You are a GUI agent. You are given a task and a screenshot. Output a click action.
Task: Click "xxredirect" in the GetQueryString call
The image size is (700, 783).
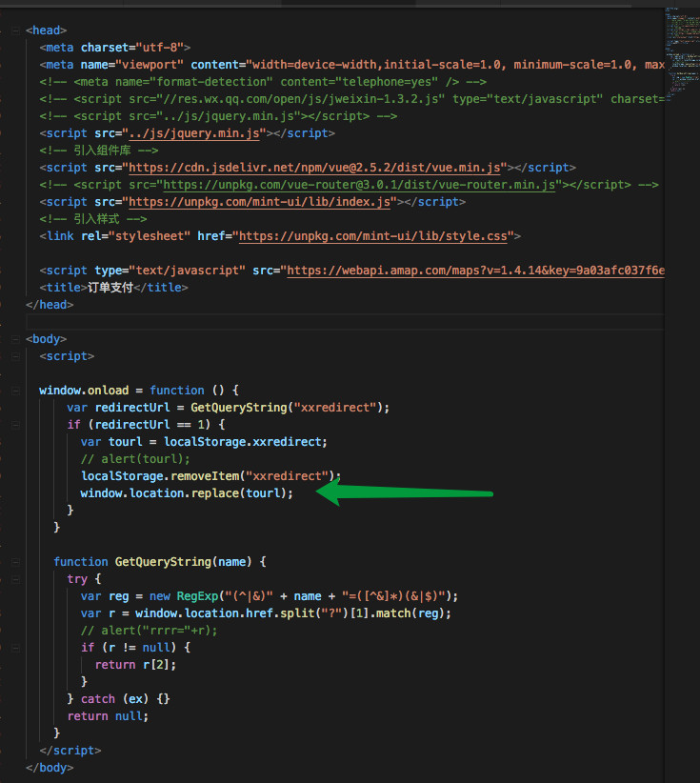(x=335, y=408)
